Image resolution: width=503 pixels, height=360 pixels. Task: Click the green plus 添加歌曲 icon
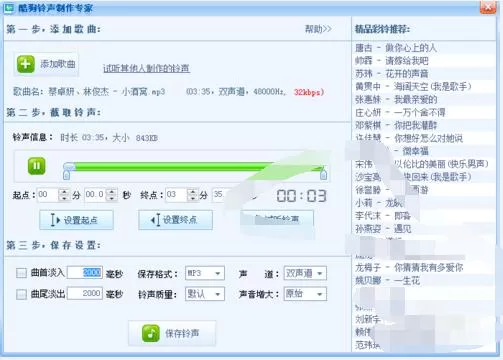[26, 64]
